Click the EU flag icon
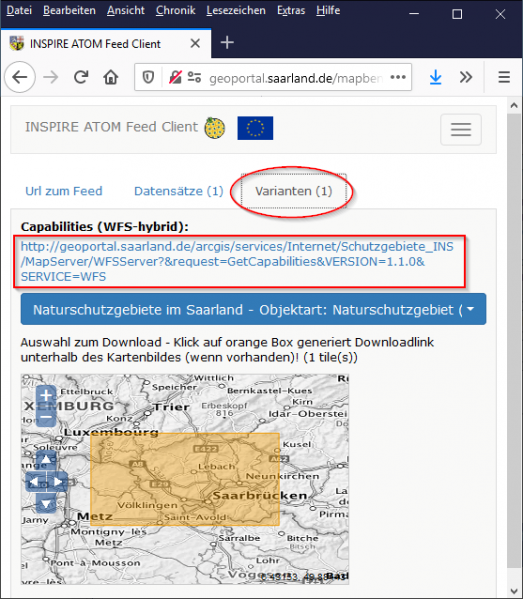Screen dimensions: 523x599 point(255,128)
